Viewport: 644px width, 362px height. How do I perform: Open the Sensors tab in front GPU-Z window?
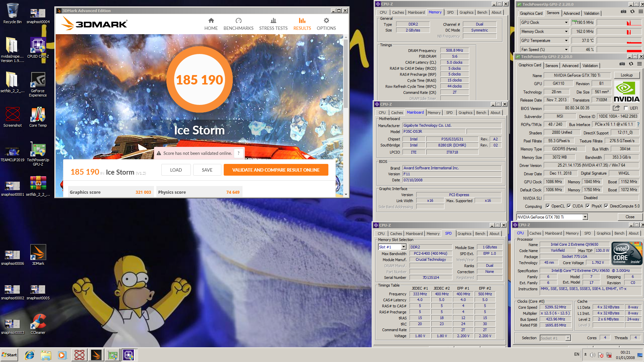point(551,66)
